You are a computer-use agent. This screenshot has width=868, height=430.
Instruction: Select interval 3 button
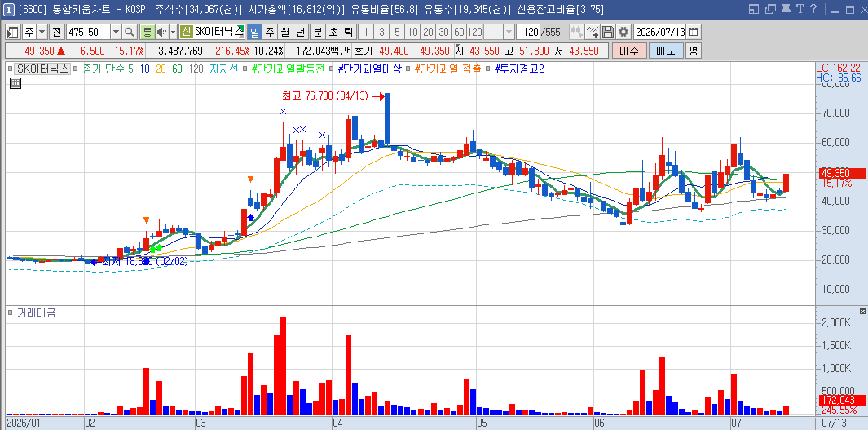(x=382, y=32)
